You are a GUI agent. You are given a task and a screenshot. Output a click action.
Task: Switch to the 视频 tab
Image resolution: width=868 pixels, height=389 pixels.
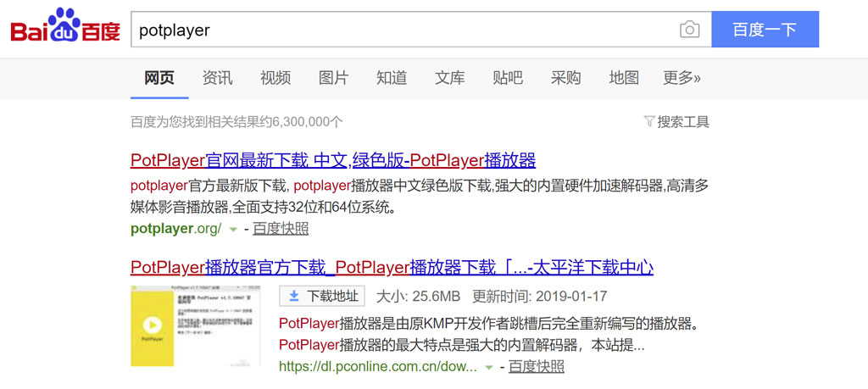pyautogui.click(x=275, y=78)
